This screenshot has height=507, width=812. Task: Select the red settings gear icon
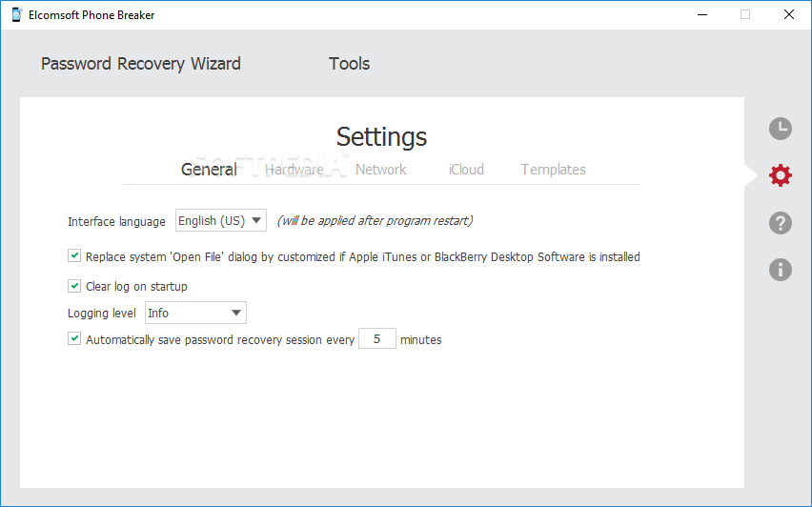coord(781,175)
